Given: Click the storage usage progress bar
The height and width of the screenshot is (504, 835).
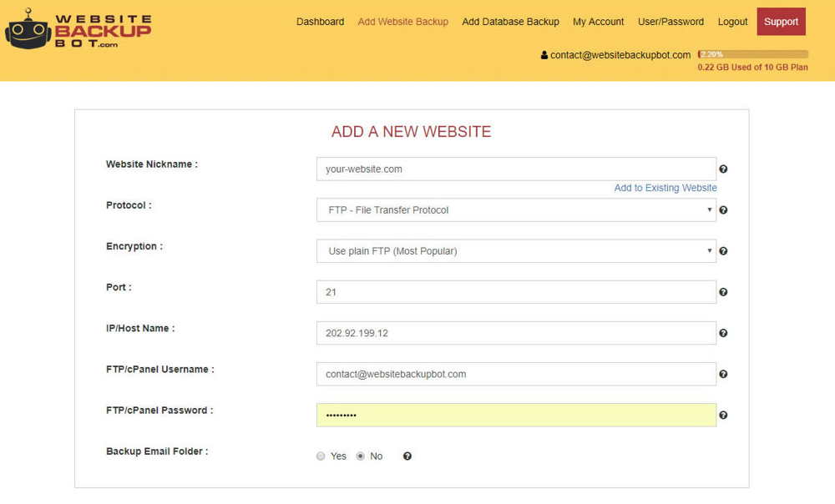Looking at the screenshot, I should [752, 54].
